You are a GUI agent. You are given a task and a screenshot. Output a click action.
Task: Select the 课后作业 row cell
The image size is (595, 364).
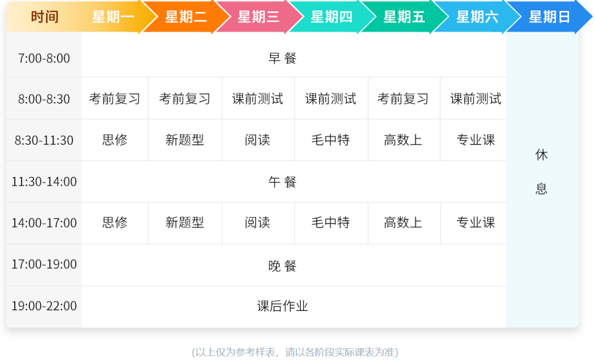click(x=282, y=306)
